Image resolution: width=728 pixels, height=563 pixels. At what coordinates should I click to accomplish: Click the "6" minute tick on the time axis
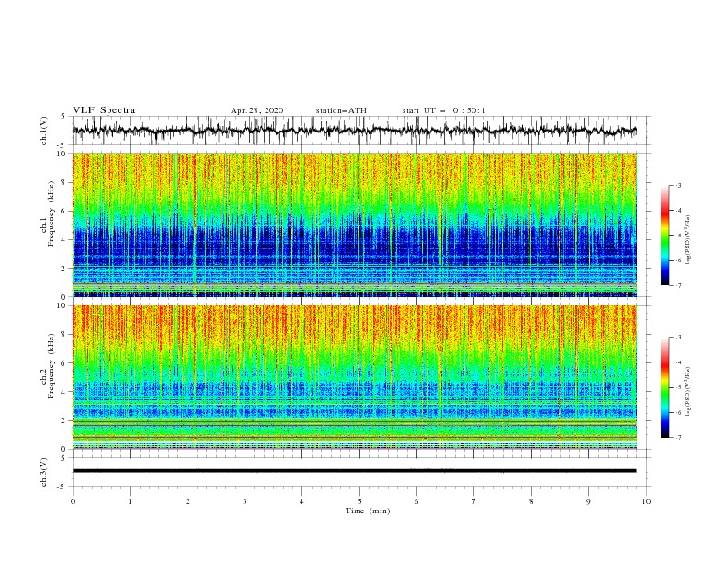416,501
